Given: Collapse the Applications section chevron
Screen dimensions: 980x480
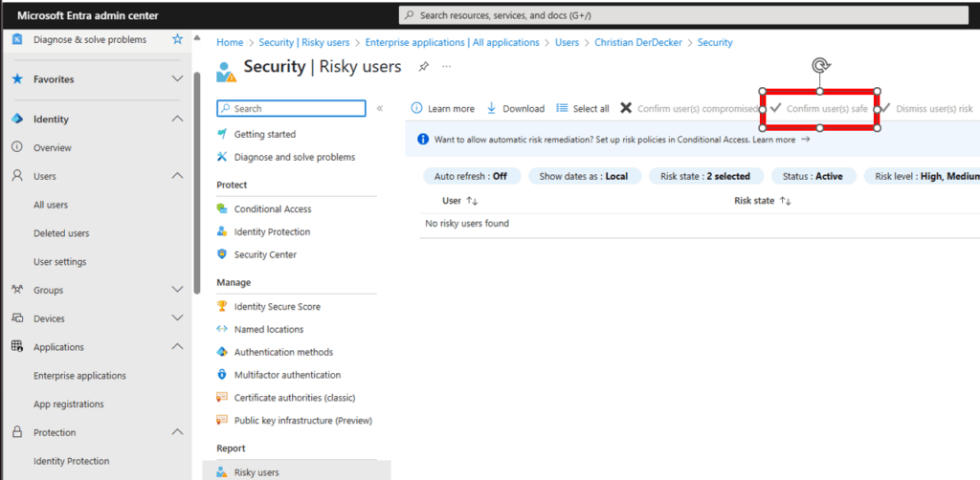Looking at the screenshot, I should tap(177, 346).
